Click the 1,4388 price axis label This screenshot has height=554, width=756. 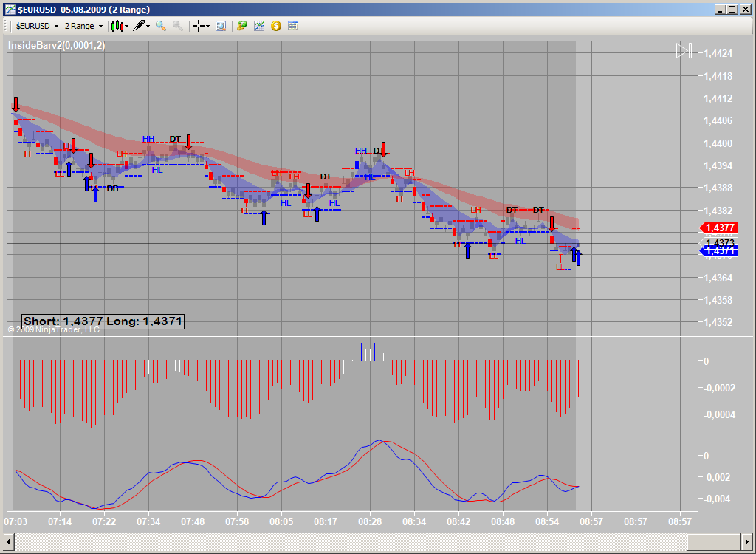tap(718, 188)
